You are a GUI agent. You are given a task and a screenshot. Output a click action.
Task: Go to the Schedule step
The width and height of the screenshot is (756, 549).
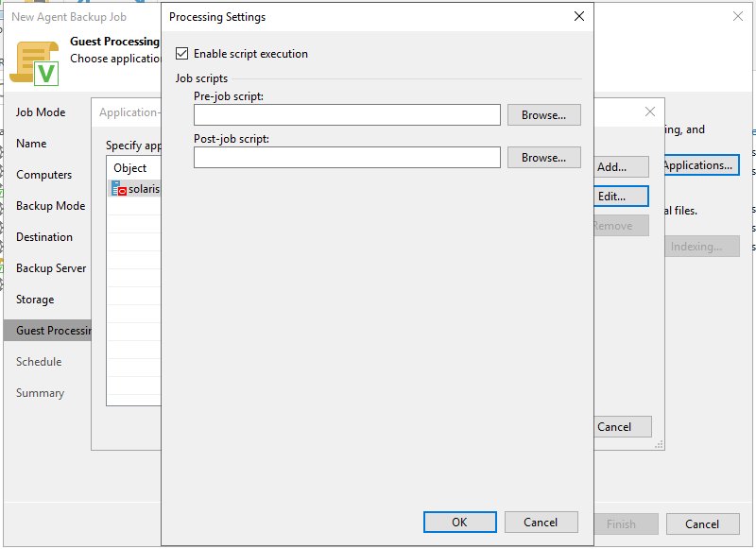[x=39, y=362]
